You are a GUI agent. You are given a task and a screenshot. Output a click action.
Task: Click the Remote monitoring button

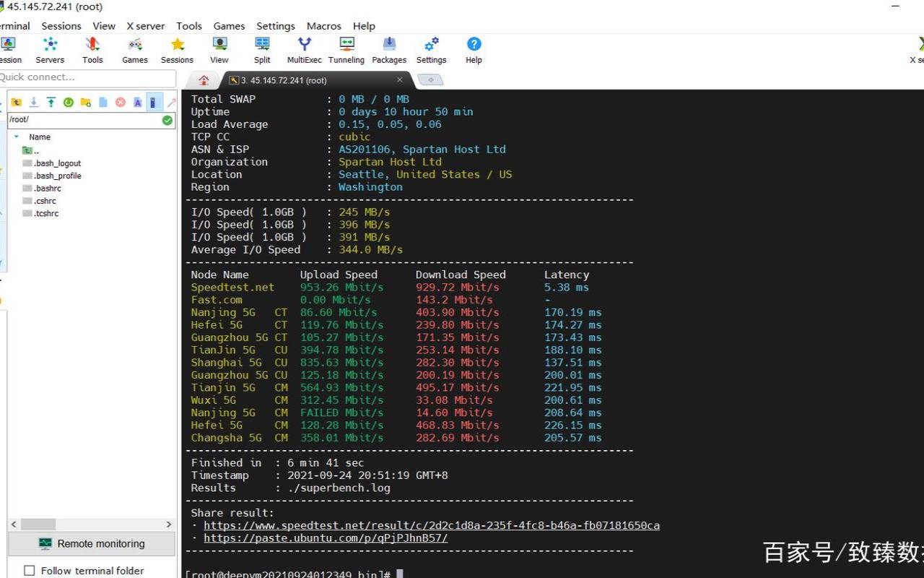pos(92,543)
